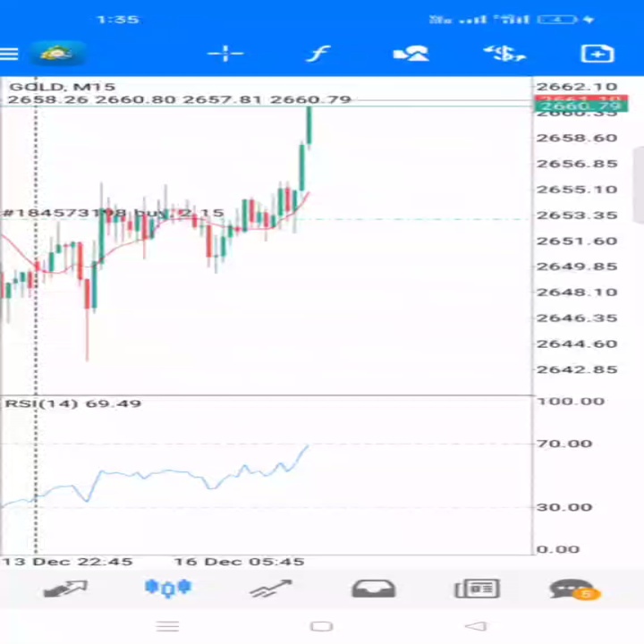The image size is (644, 644).
Task: Tap Android recent apps navigation button
Action: (167, 627)
